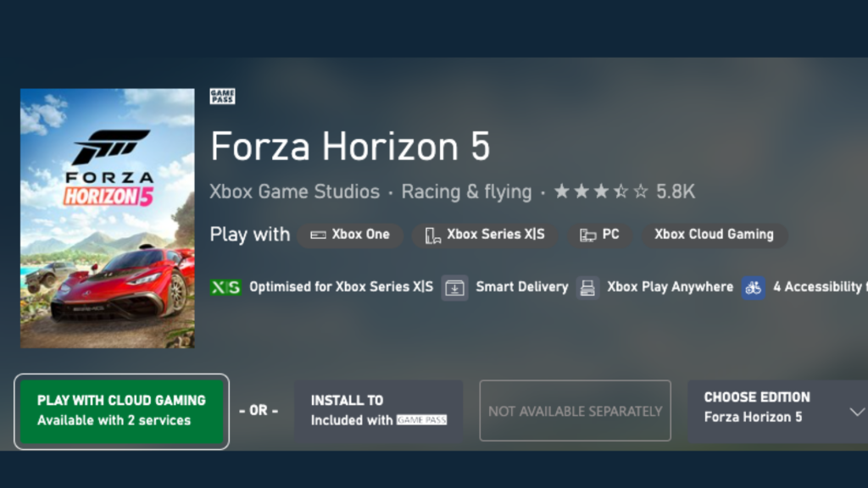Open the Xbox Game Studios publisher link
The height and width of the screenshot is (488, 868).
[294, 191]
